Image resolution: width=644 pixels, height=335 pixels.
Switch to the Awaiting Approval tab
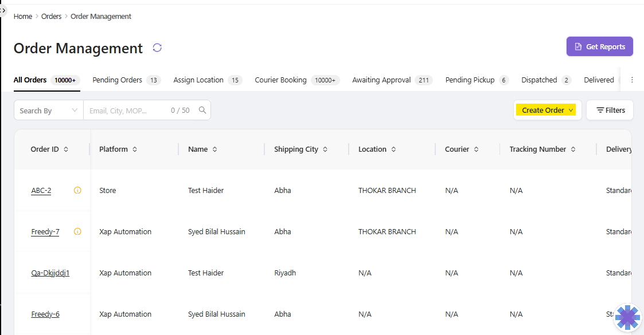(381, 80)
